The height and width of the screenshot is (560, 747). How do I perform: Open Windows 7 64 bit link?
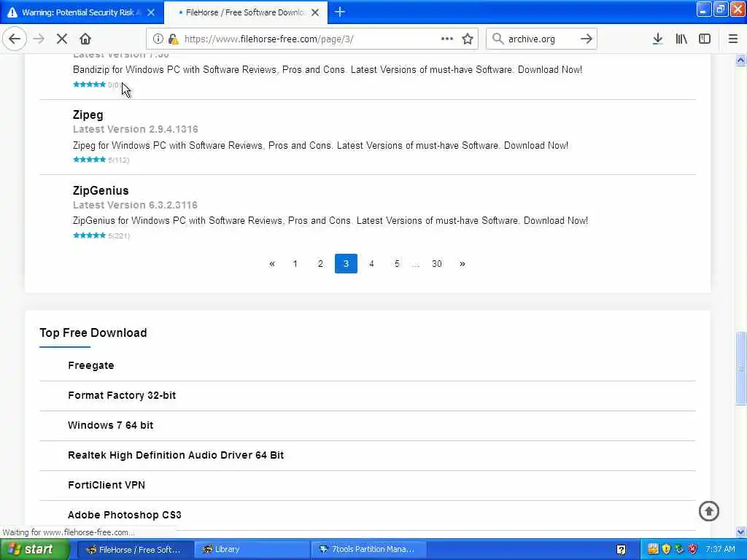pos(111,425)
